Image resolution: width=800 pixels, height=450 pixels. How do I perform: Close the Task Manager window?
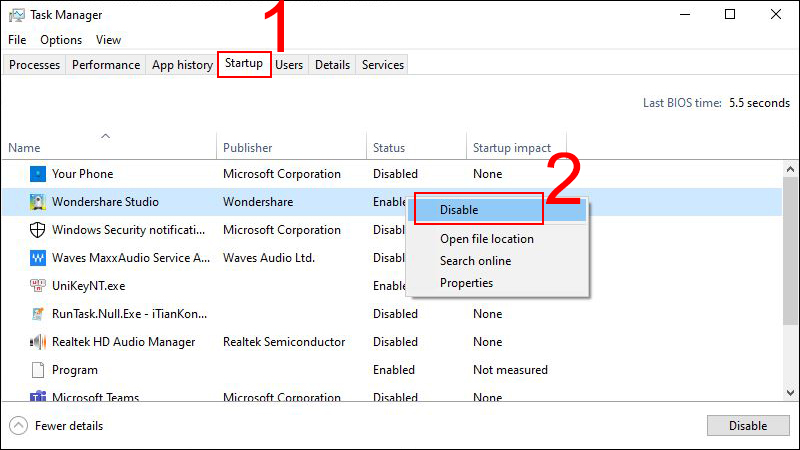coord(776,14)
